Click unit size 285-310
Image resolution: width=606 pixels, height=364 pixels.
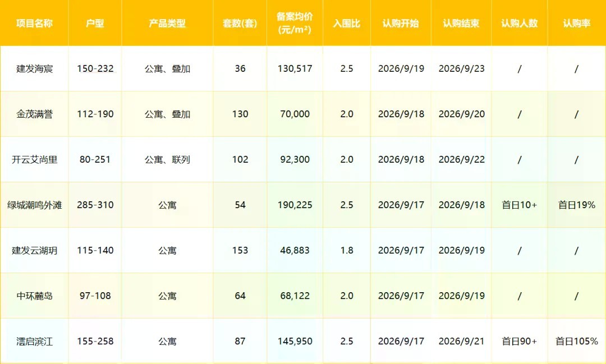(95, 205)
